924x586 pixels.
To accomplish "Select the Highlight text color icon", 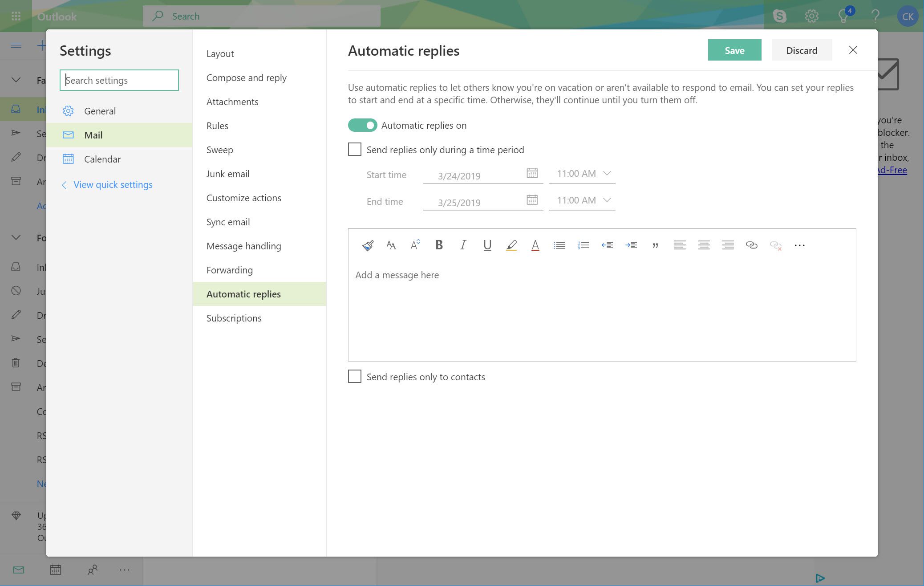I will [511, 244].
